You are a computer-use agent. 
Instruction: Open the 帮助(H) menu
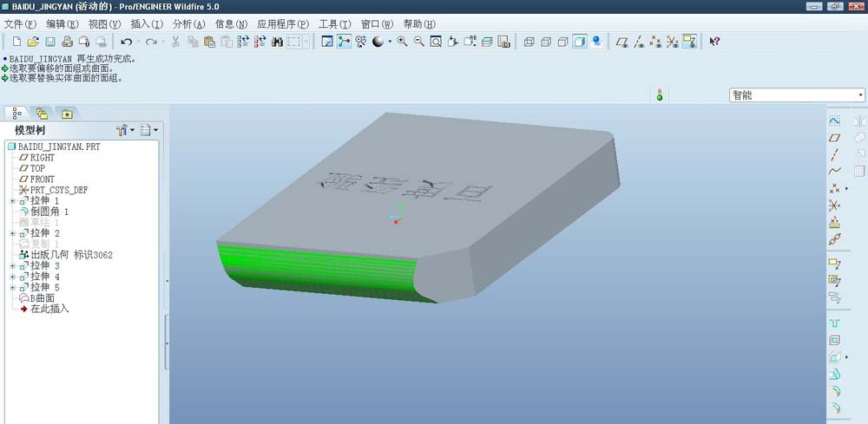point(419,24)
